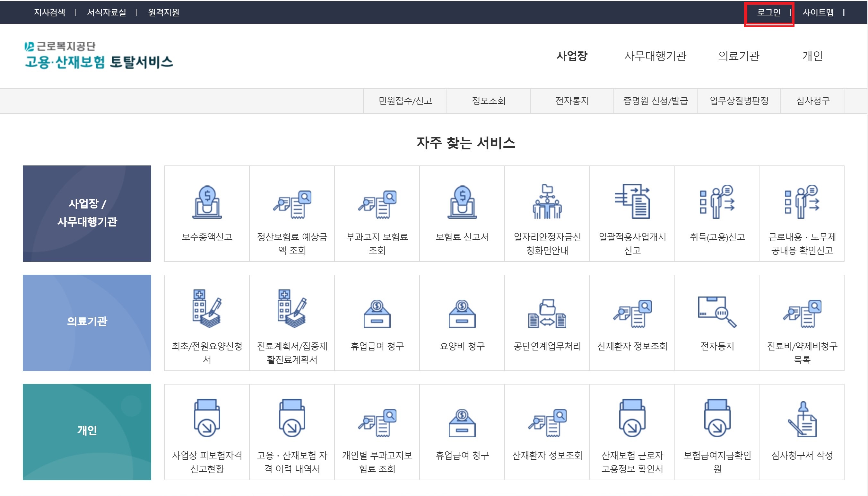Click the 보수총액신고 icon

point(207,202)
